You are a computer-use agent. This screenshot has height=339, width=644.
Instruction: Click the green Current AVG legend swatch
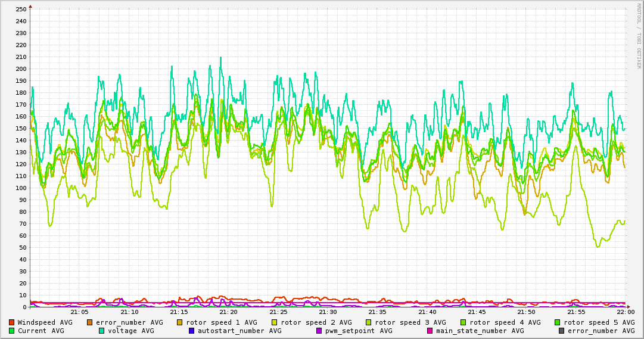[12, 331]
